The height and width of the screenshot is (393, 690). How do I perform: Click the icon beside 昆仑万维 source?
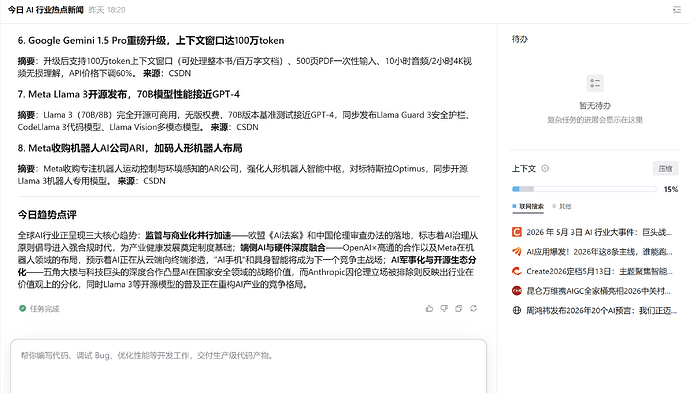click(x=517, y=291)
